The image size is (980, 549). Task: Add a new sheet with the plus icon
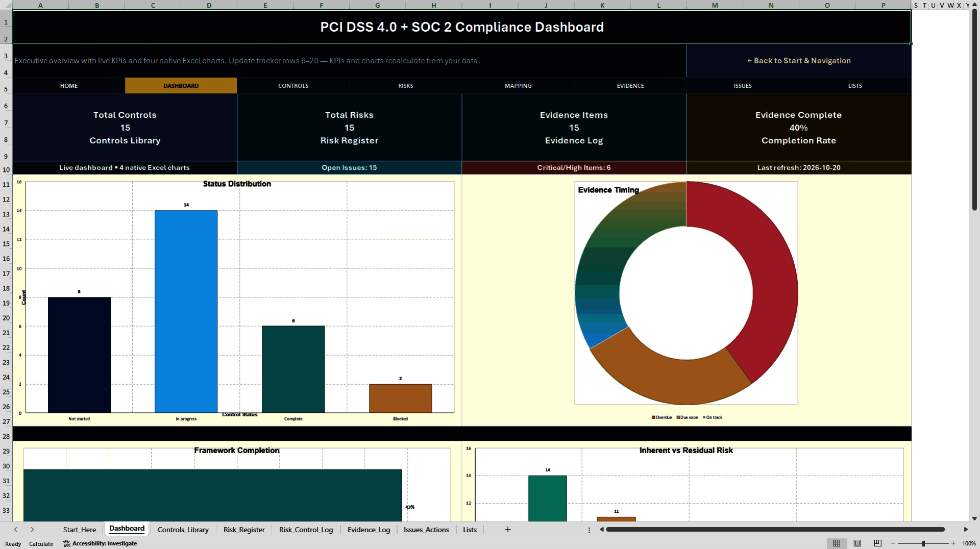pyautogui.click(x=508, y=530)
